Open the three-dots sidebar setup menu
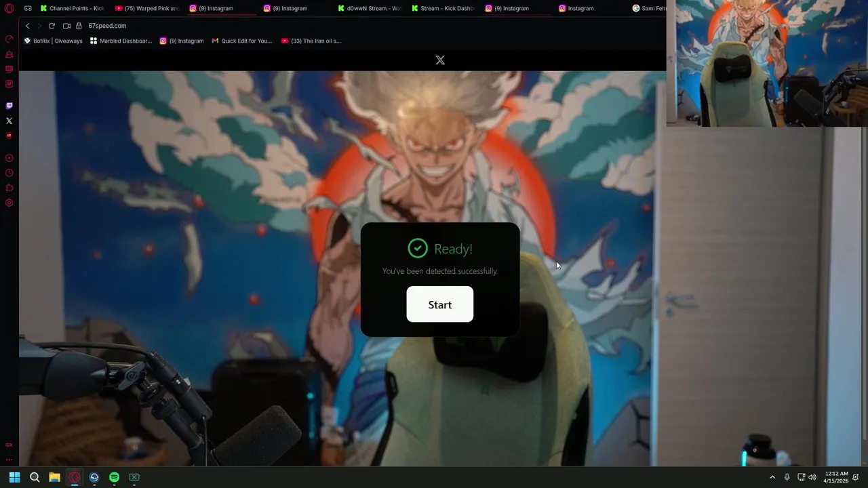Image resolution: width=868 pixels, height=488 pixels. click(9, 460)
